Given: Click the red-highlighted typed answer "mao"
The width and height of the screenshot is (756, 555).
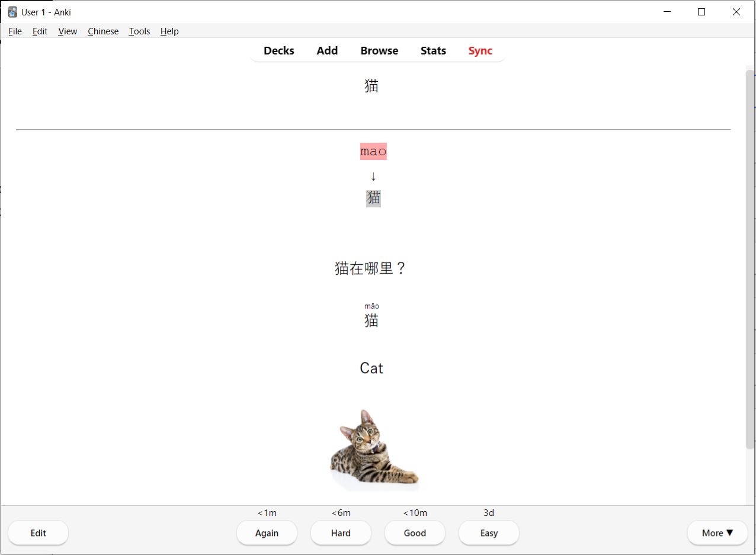Looking at the screenshot, I should click(373, 152).
